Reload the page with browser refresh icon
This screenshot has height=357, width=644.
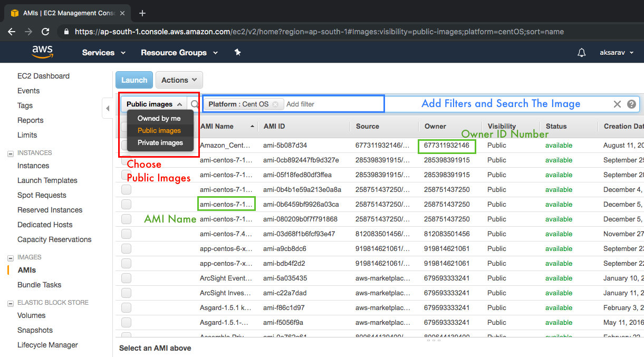[45, 32]
